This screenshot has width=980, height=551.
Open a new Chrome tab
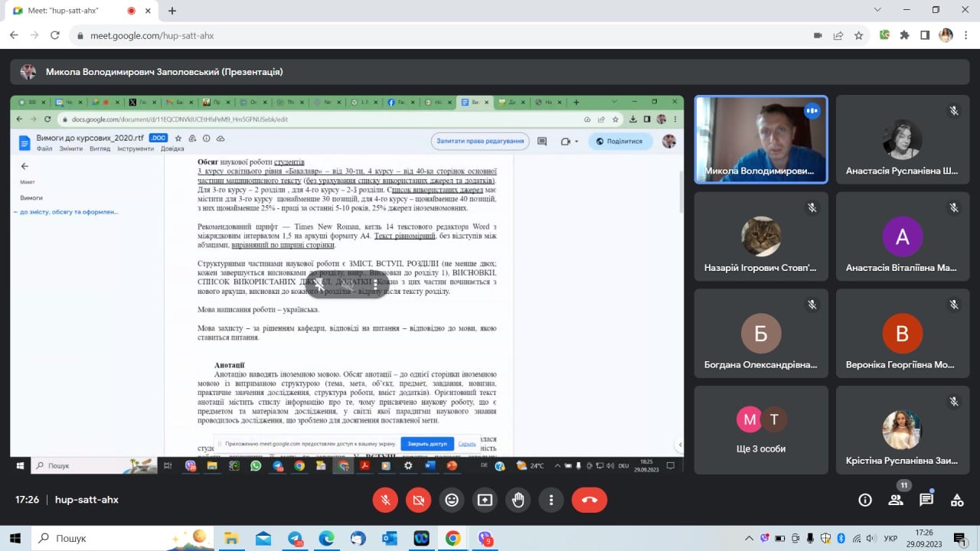pos(172,11)
